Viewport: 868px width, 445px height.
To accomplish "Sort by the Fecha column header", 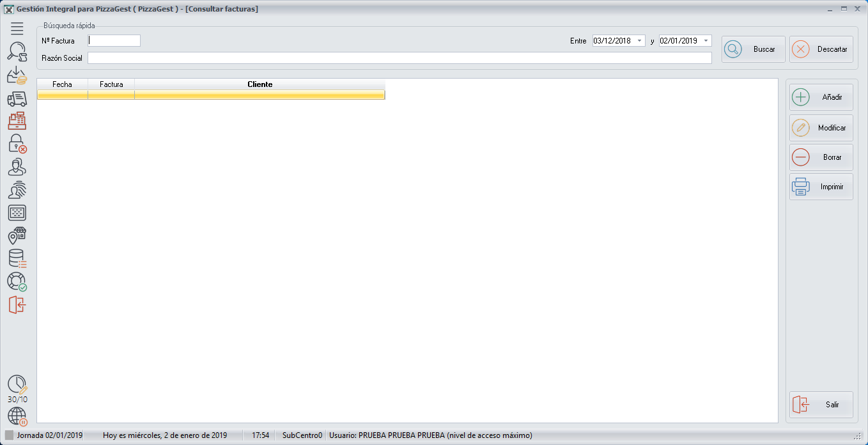I will click(x=62, y=84).
